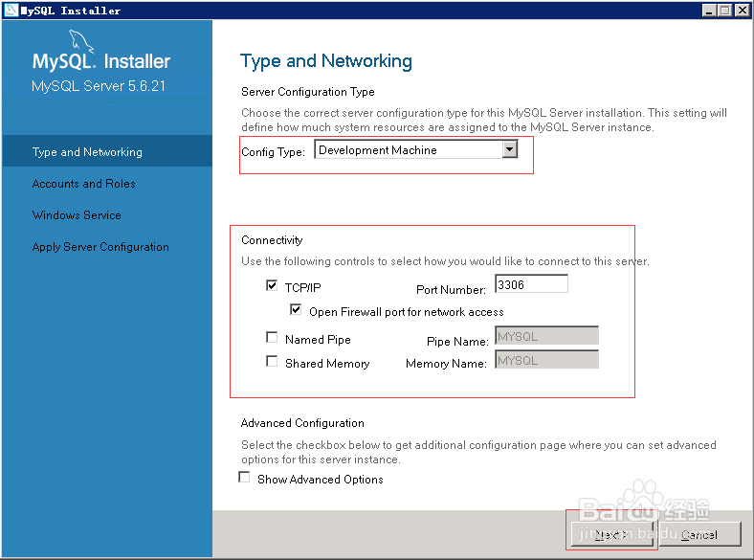The width and height of the screenshot is (754, 560).
Task: Enable the Shared Memory checkbox
Action: (272, 361)
